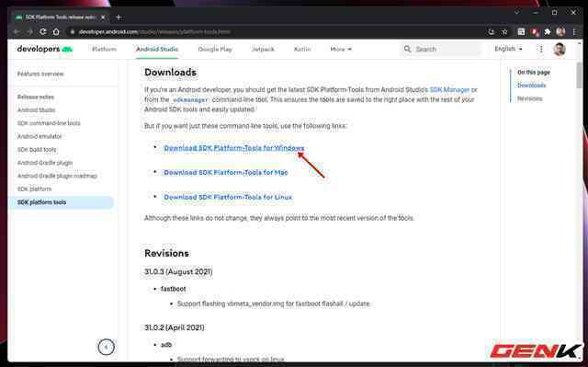Open the Google Play nav tab
The width and height of the screenshot is (588, 367).
click(215, 49)
